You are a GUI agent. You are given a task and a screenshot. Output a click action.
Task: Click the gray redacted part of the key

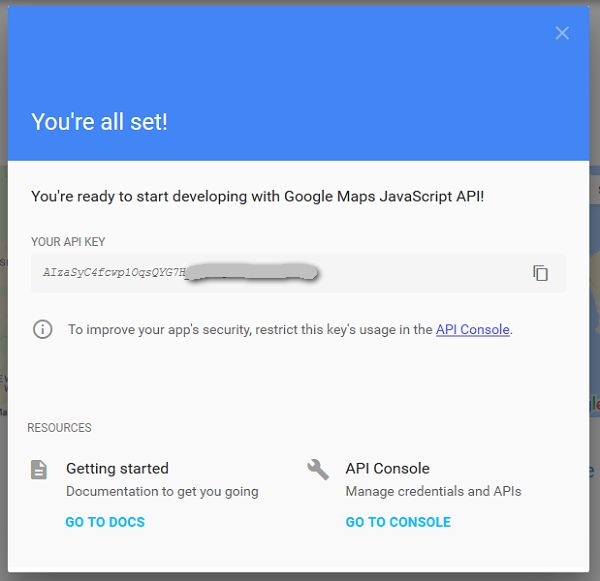[252, 273]
